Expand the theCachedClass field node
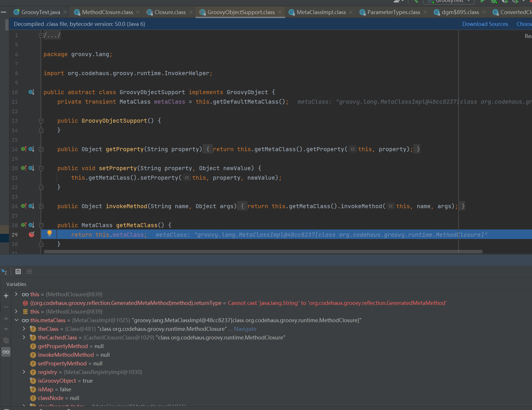 [x=24, y=337]
